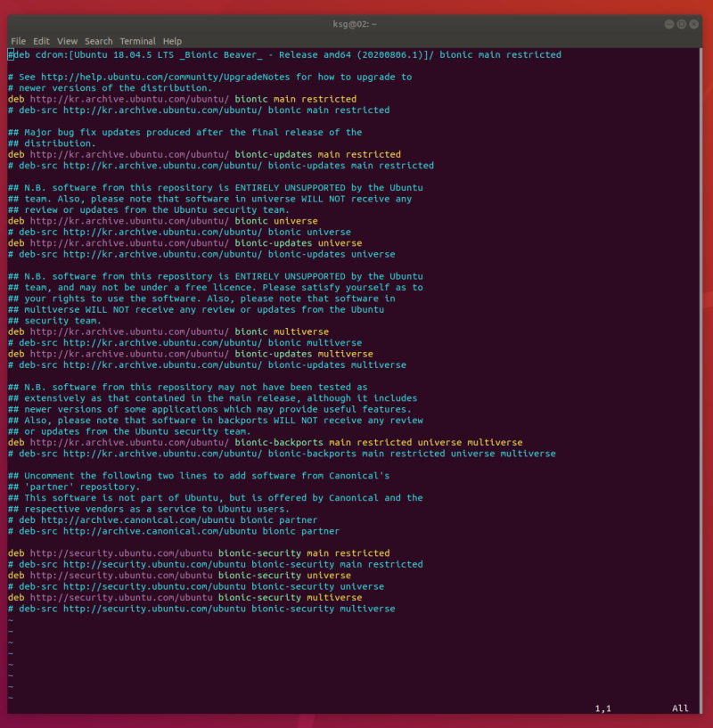Click deb line ending 'bionic-security universe'
The width and height of the screenshot is (713, 728).
click(179, 576)
